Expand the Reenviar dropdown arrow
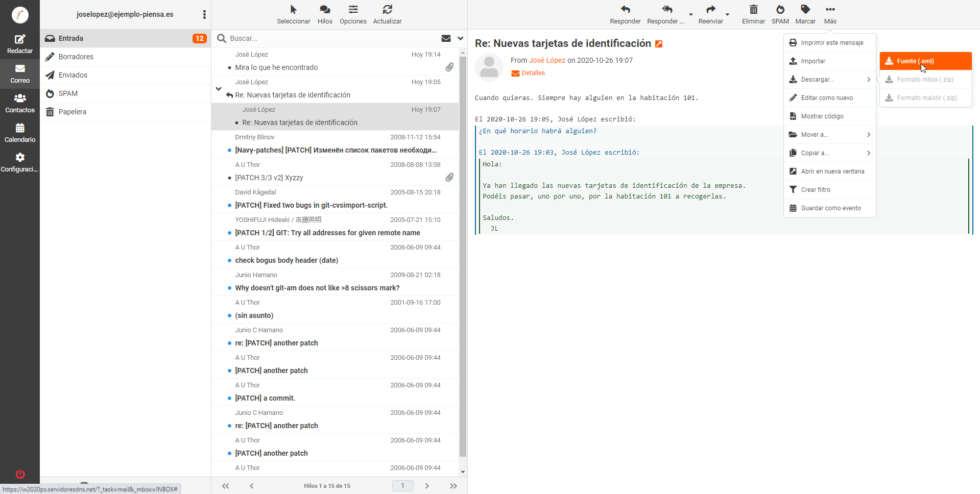 pos(727,15)
